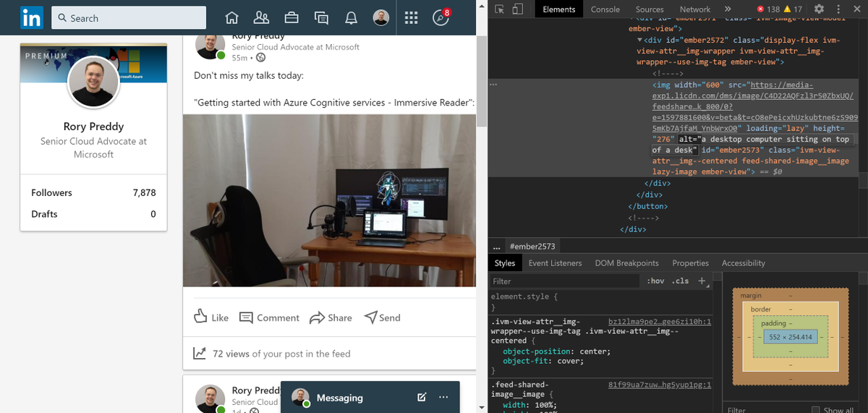The image size is (868, 413).
Task: Open the Me profile avatar in navbar
Action: (x=381, y=18)
